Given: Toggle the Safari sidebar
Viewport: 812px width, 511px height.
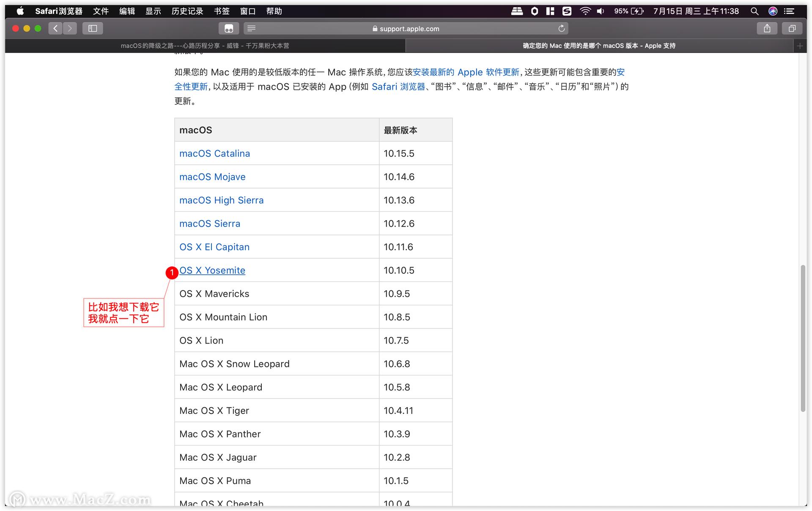Looking at the screenshot, I should 92,28.
